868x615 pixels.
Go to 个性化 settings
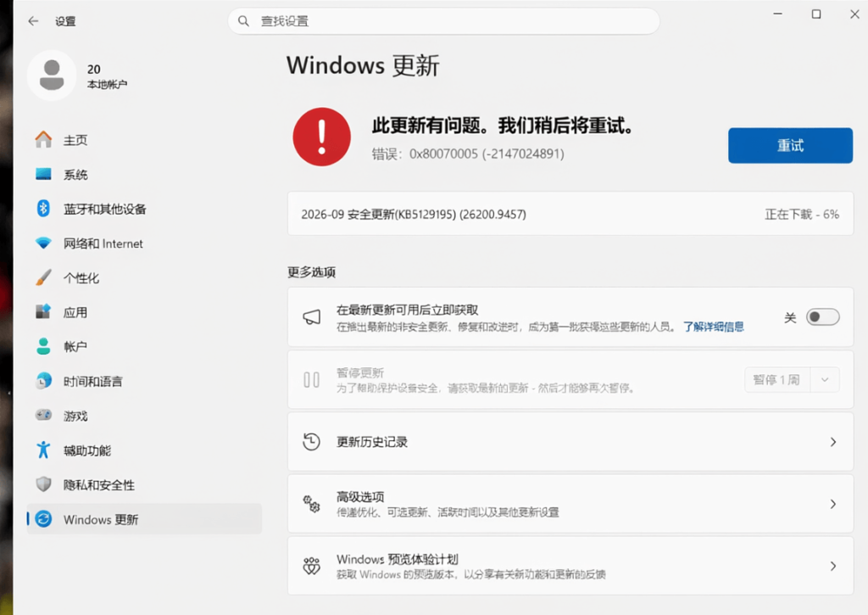pos(144,277)
